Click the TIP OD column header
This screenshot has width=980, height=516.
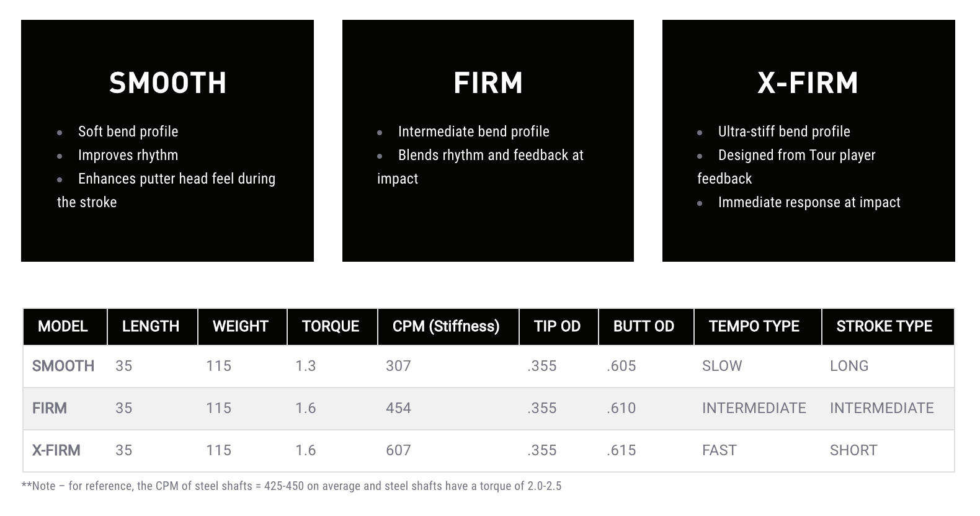click(557, 326)
